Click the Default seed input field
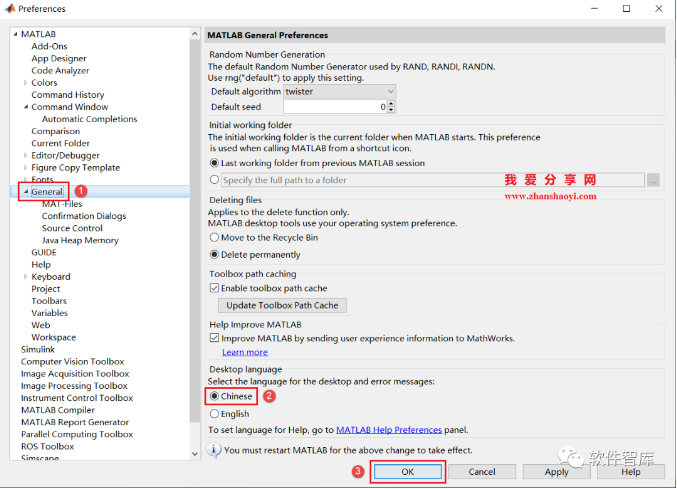 point(335,107)
